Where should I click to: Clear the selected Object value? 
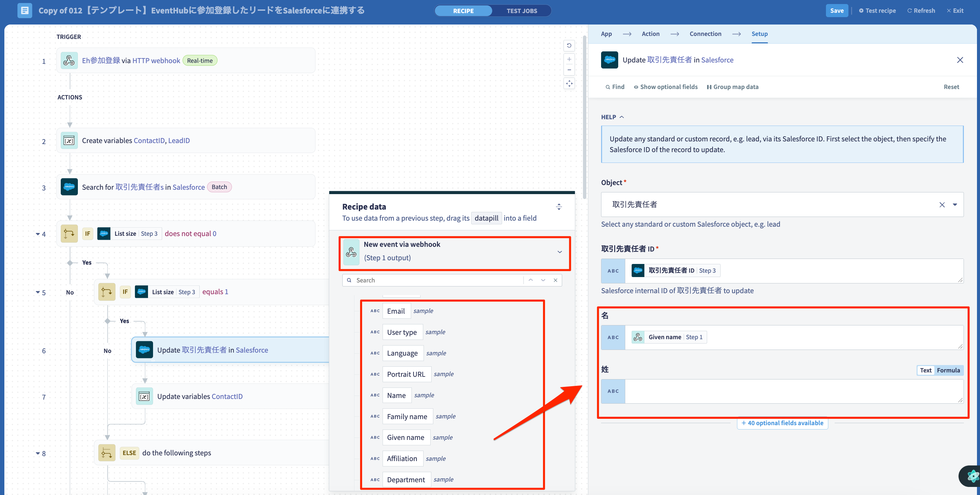pyautogui.click(x=942, y=205)
